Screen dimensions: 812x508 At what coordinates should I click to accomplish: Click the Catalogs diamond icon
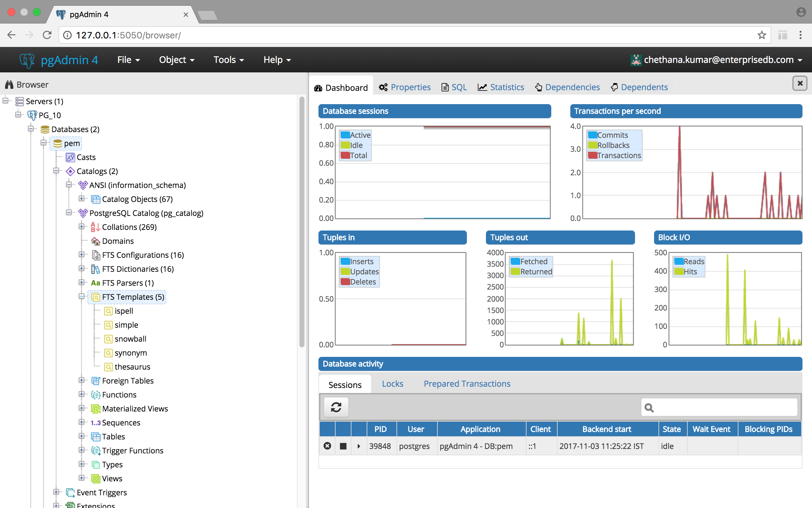(x=70, y=171)
